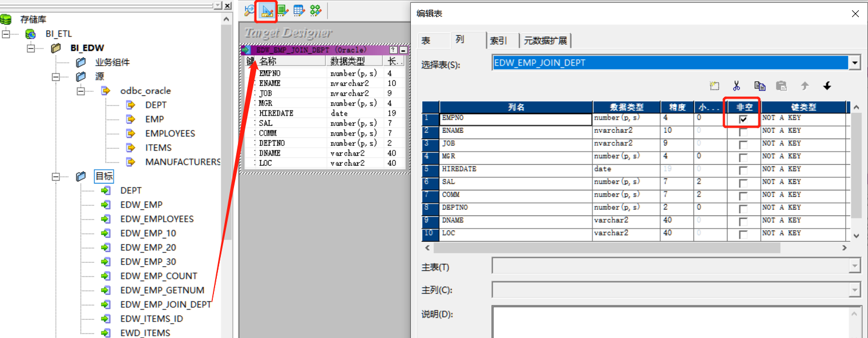Viewport: 868px width, 338px height.
Task: Collapse the odbc_oracle tree node
Action: (81, 91)
